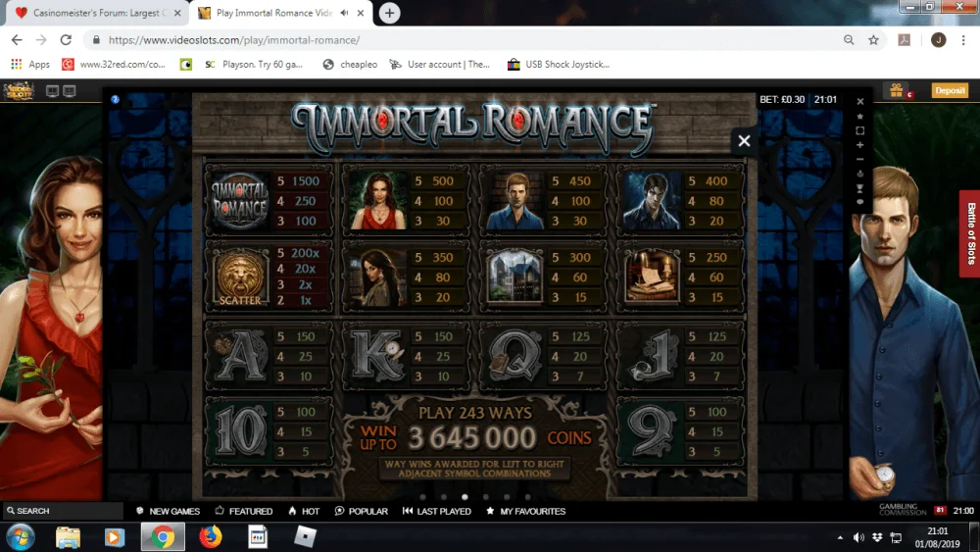Open the gift rewards icon

(897, 90)
